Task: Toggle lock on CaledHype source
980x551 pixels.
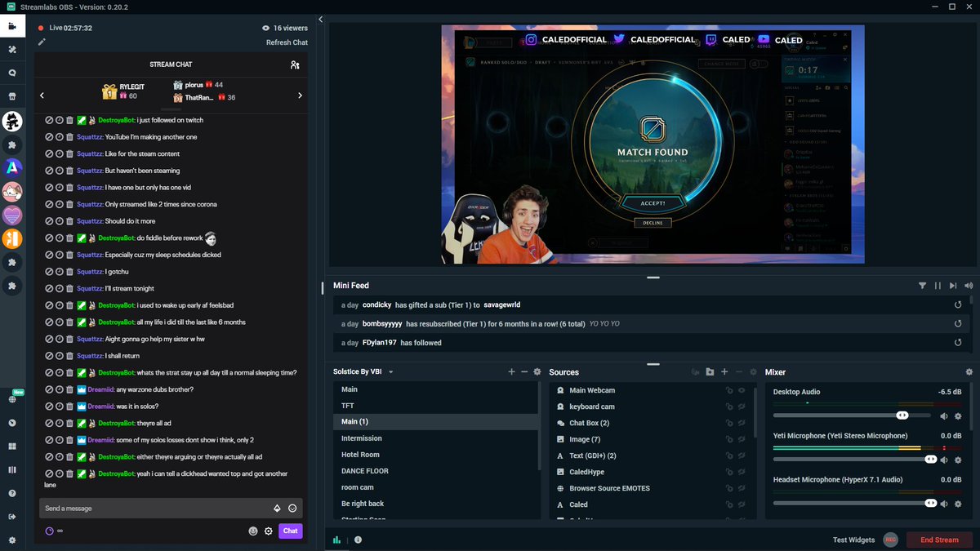Action: (x=729, y=472)
